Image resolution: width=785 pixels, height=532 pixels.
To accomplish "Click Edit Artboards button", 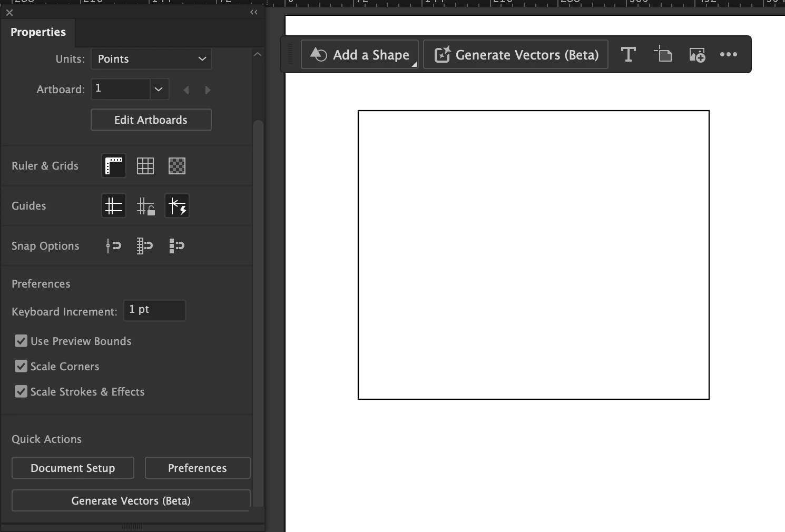I will pyautogui.click(x=151, y=120).
